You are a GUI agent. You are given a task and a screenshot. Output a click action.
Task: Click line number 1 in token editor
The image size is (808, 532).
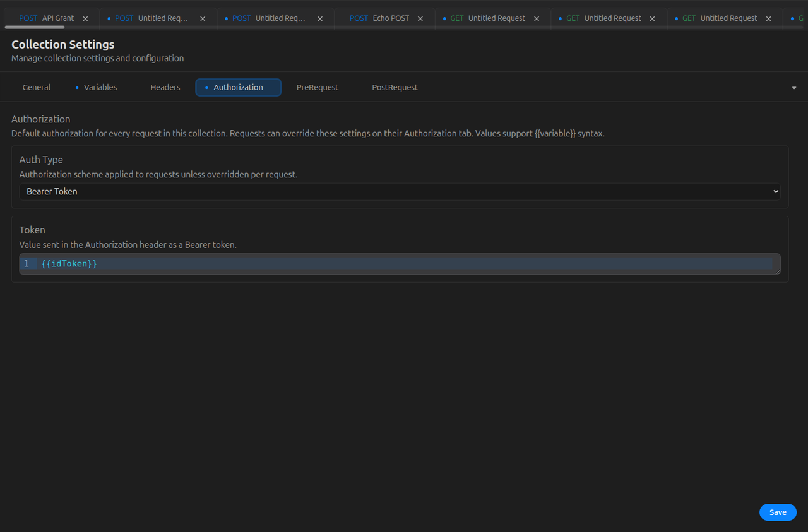tap(27, 264)
